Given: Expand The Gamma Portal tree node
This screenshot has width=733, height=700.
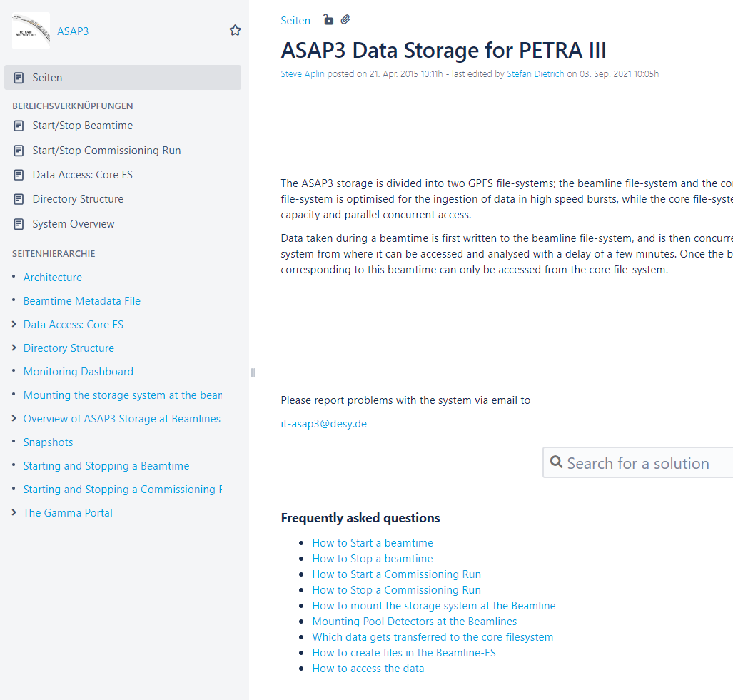Looking at the screenshot, I should coord(14,513).
